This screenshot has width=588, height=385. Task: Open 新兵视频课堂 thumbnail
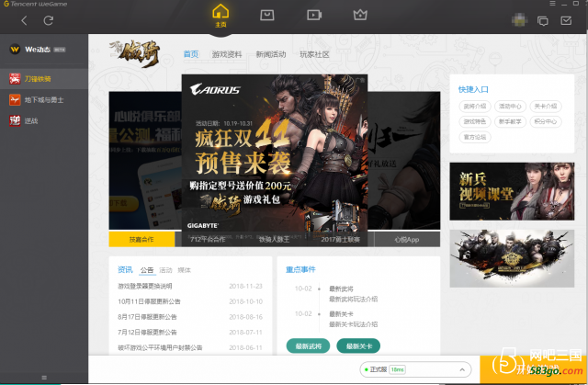[x=512, y=191]
